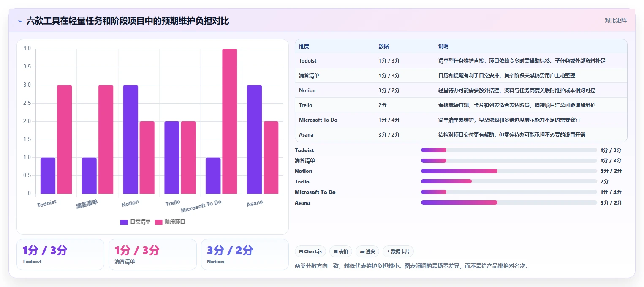Image resolution: width=644 pixels, height=287 pixels.
Task: Click the 维度 column header
Action: click(x=304, y=46)
